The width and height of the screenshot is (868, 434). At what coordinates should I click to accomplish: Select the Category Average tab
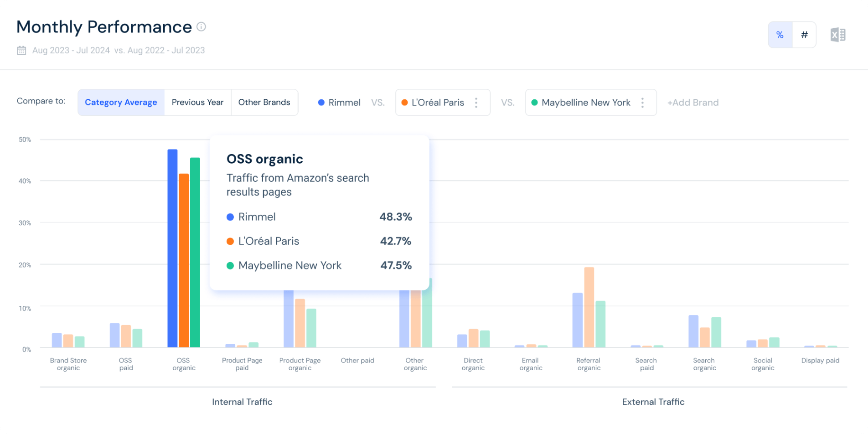tap(121, 103)
